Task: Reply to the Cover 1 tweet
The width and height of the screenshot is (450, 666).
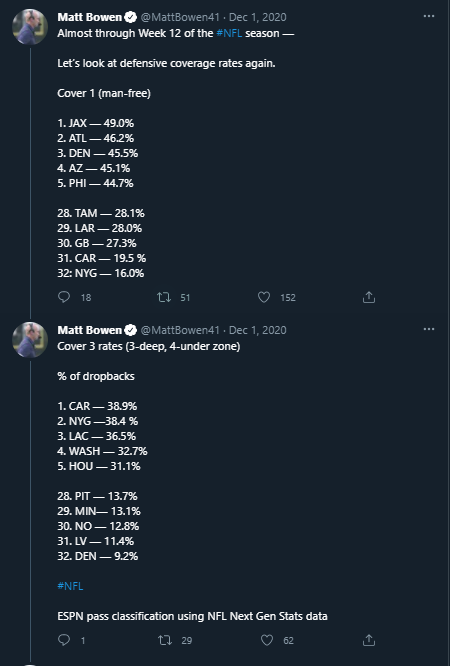Action: [x=64, y=297]
